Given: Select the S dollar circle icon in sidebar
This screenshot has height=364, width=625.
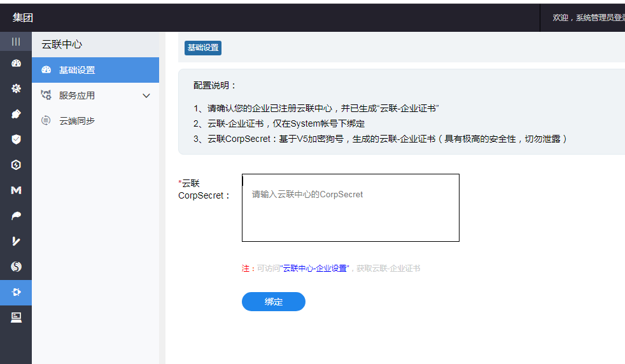Looking at the screenshot, I should (x=16, y=267).
